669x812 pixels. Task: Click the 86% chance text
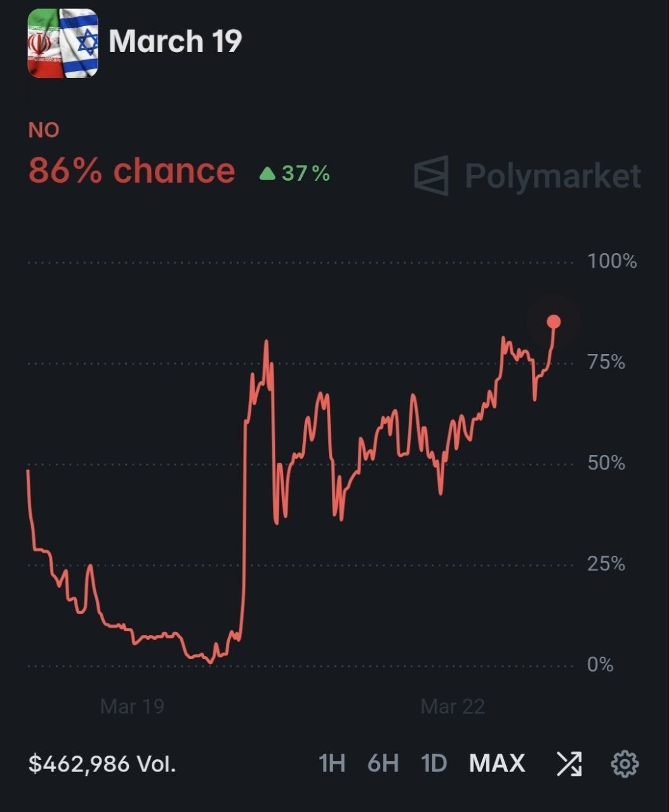[132, 171]
